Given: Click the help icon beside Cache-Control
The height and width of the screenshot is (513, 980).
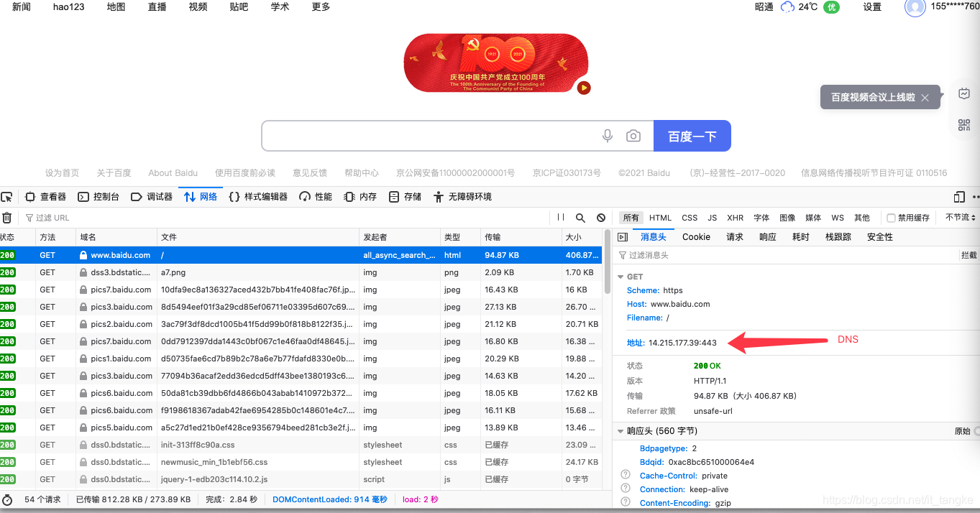Looking at the screenshot, I should click(626, 475).
